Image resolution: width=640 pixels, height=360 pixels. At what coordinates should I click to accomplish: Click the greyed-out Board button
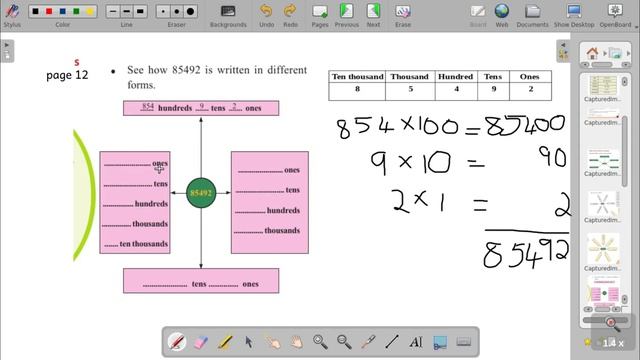pyautogui.click(x=478, y=15)
